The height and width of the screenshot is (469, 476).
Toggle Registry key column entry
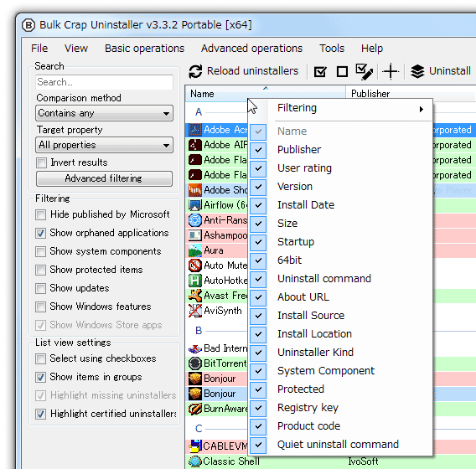340,408
